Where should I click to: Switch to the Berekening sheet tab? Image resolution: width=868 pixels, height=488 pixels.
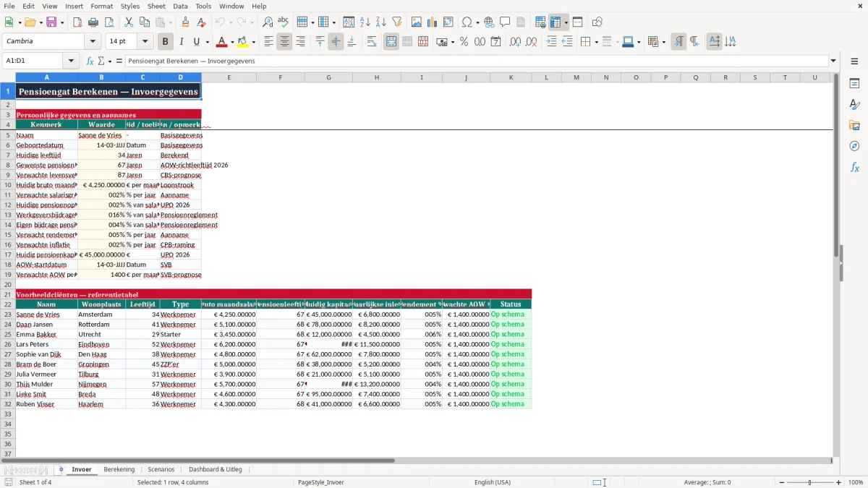click(119, 470)
